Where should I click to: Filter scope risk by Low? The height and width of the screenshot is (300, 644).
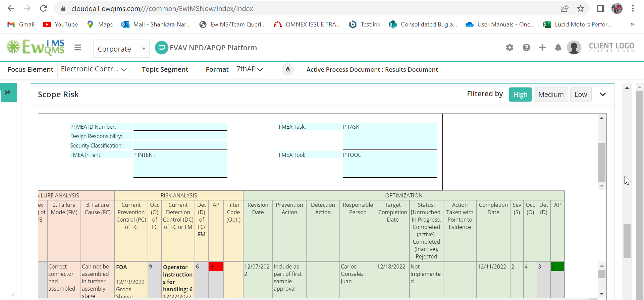coord(581,95)
